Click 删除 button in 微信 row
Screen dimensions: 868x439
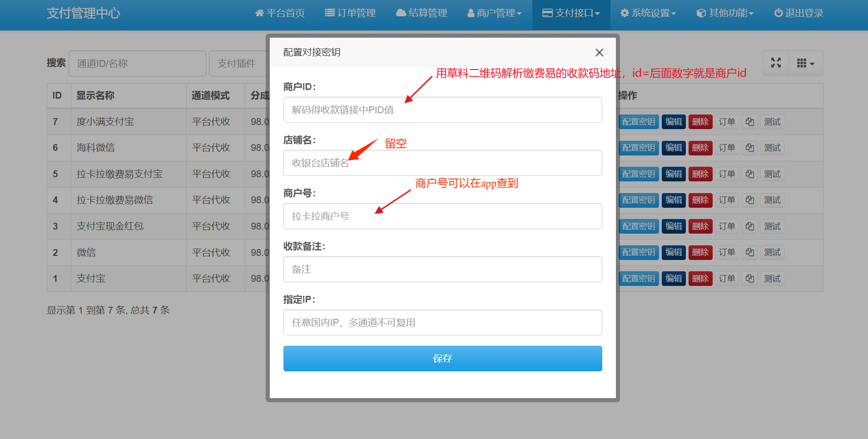(700, 252)
